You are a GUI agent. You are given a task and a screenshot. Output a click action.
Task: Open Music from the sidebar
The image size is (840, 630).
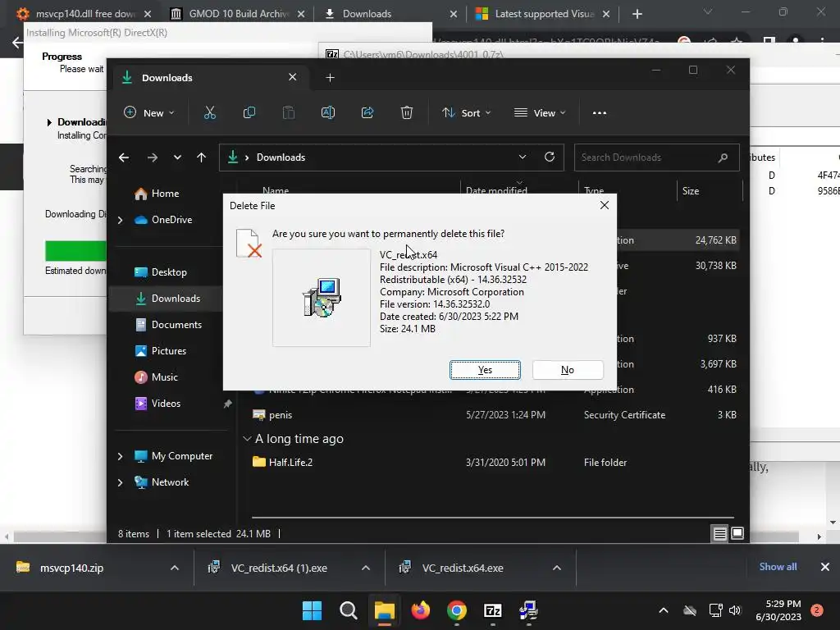tap(164, 377)
